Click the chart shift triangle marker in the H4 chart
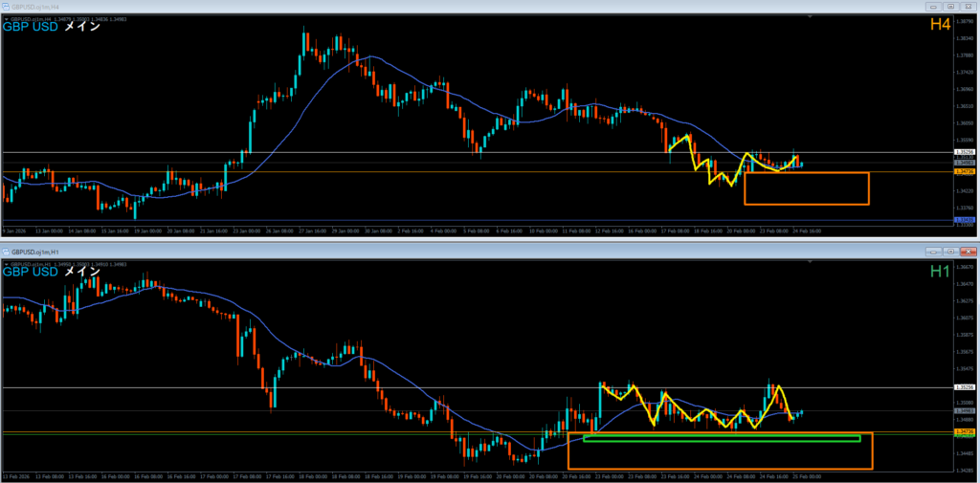The height and width of the screenshot is (483, 980). 810,18
